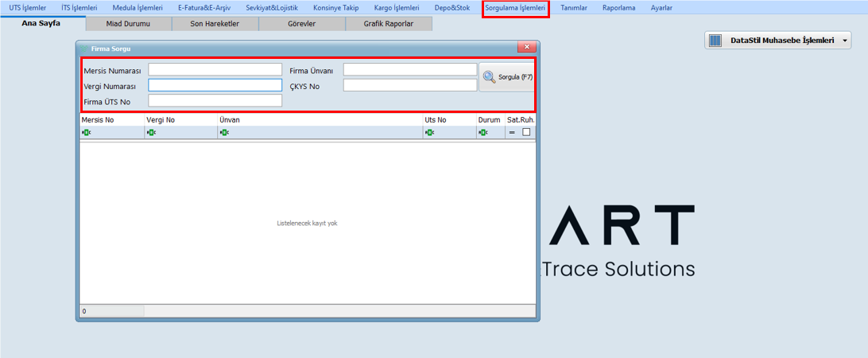The image size is (868, 358).
Task: Open the Raporlama menu
Action: [618, 8]
